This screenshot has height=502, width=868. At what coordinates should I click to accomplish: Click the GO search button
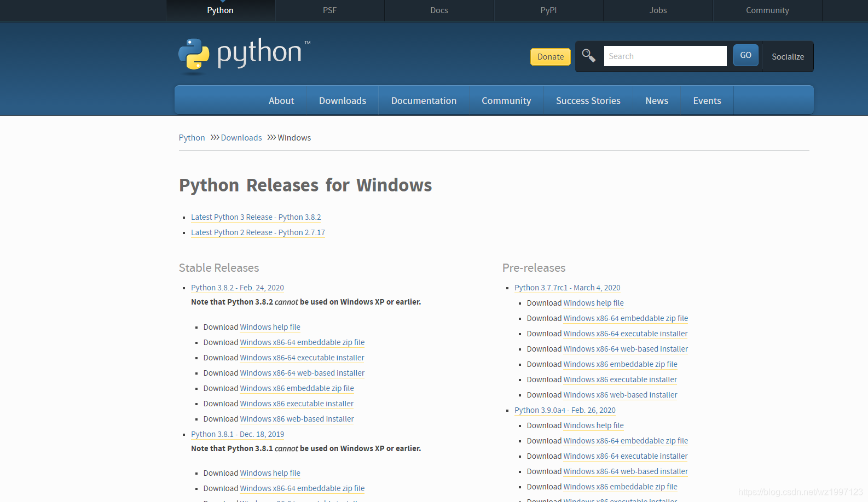point(745,55)
